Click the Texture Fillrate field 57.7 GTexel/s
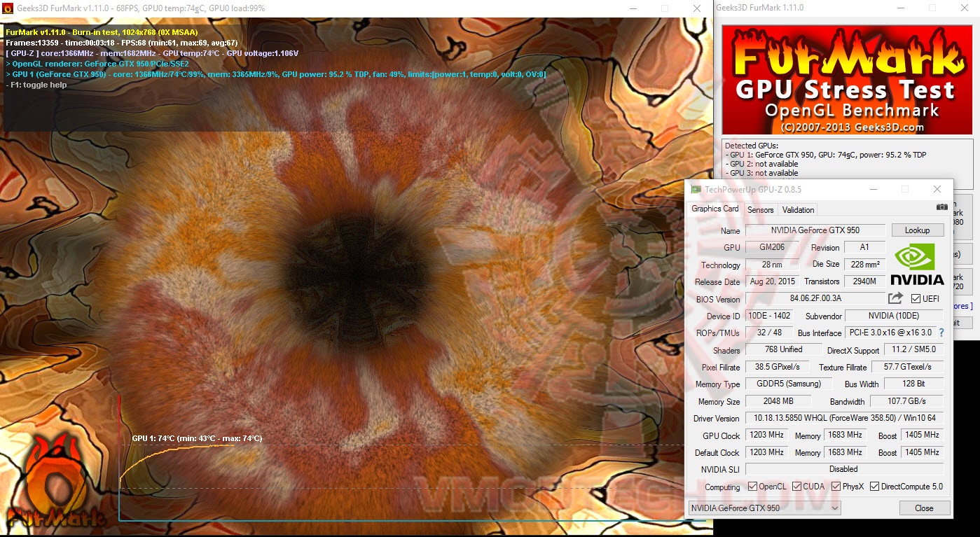 [908, 367]
